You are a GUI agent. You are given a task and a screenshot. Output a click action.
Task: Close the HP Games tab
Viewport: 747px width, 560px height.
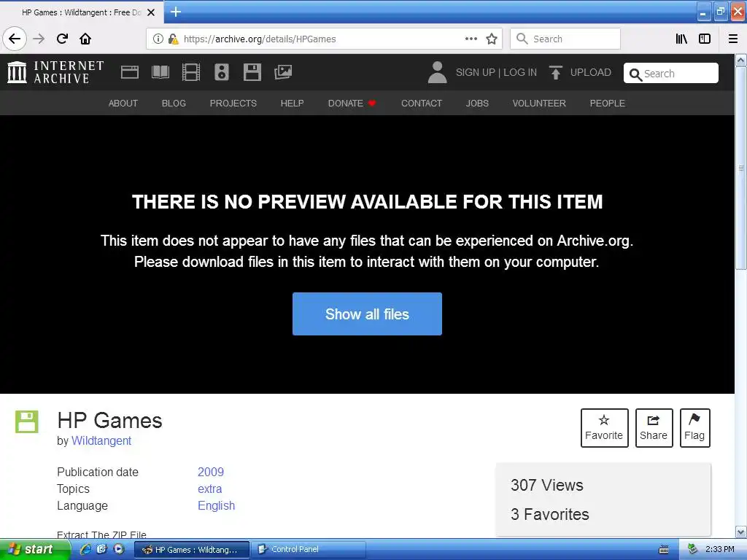click(x=151, y=12)
